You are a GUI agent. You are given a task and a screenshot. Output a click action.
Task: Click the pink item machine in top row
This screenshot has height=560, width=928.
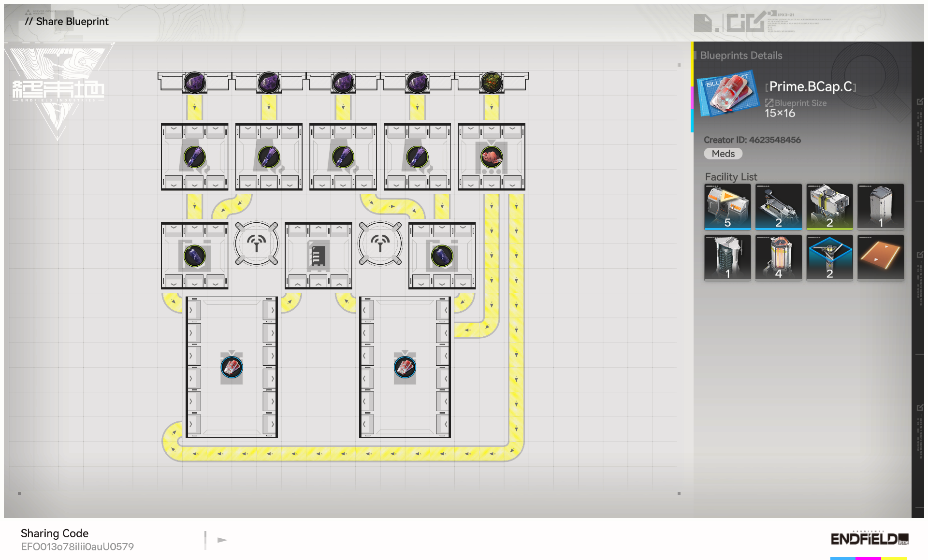[491, 157]
